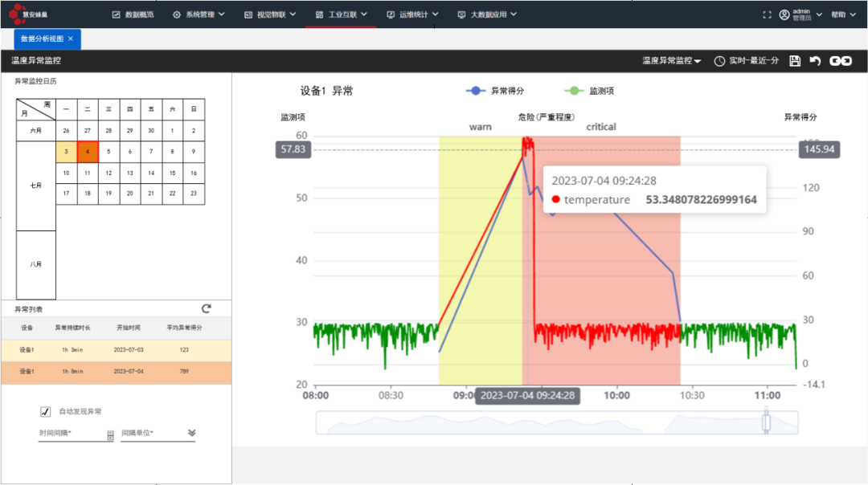This screenshot has height=485, width=868.
Task: Click the undo arrow icon
Action: pyautogui.click(x=815, y=61)
